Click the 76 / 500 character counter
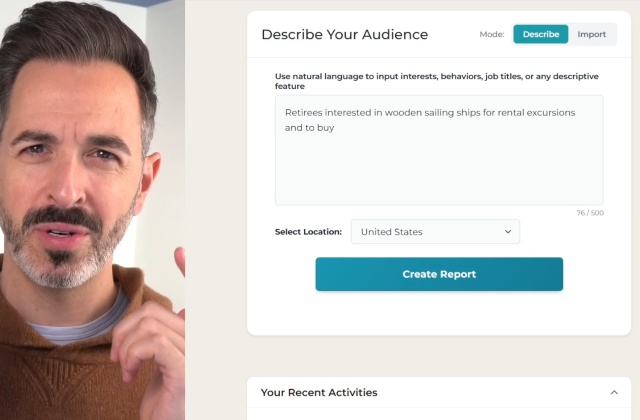Screen dimensions: 640x420 tap(590, 213)
